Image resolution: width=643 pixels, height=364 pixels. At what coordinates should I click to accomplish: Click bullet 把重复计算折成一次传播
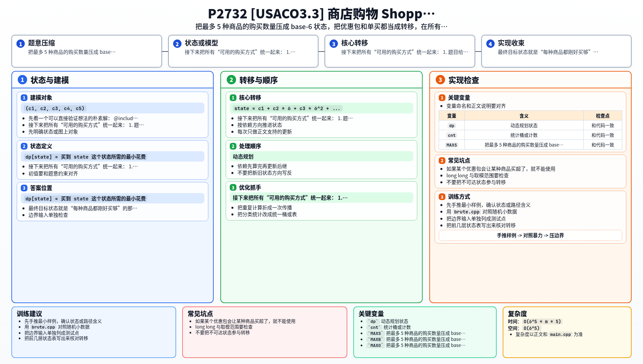pos(265,208)
